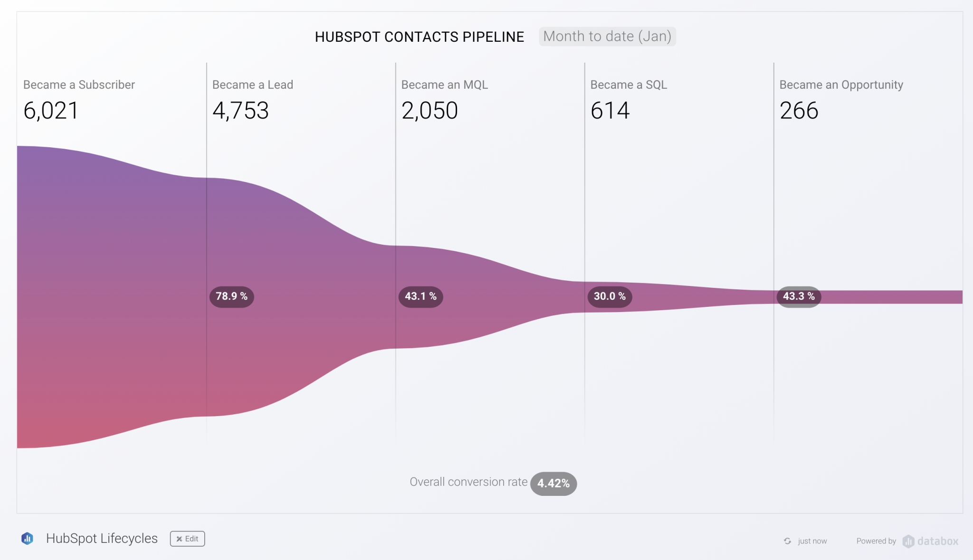Screen dimensions: 973x560
Task: Click the 4.42% overall conversion rate pill
Action: (x=553, y=484)
